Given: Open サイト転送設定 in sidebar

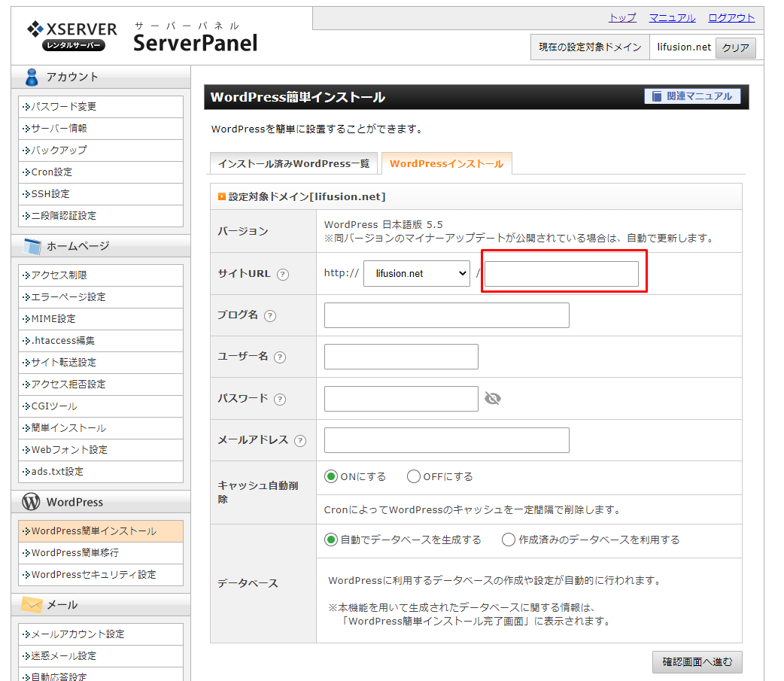Looking at the screenshot, I should click(x=101, y=363).
